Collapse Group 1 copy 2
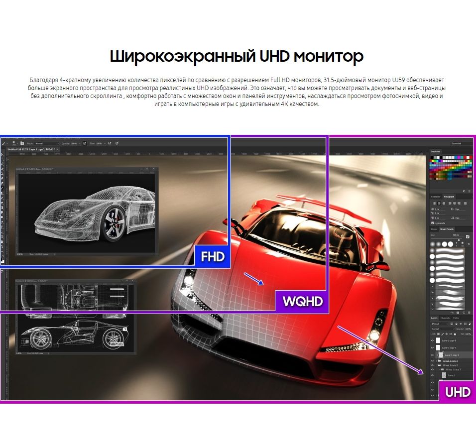 (436, 365)
